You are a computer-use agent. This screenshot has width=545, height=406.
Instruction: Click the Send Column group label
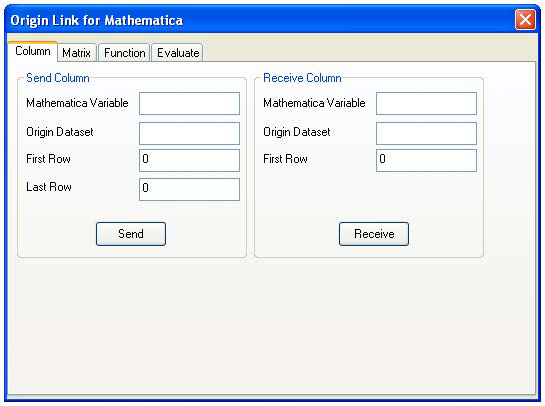[58, 78]
